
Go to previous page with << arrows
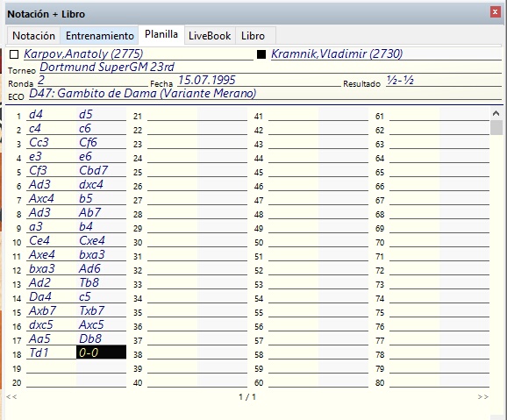coord(11,396)
